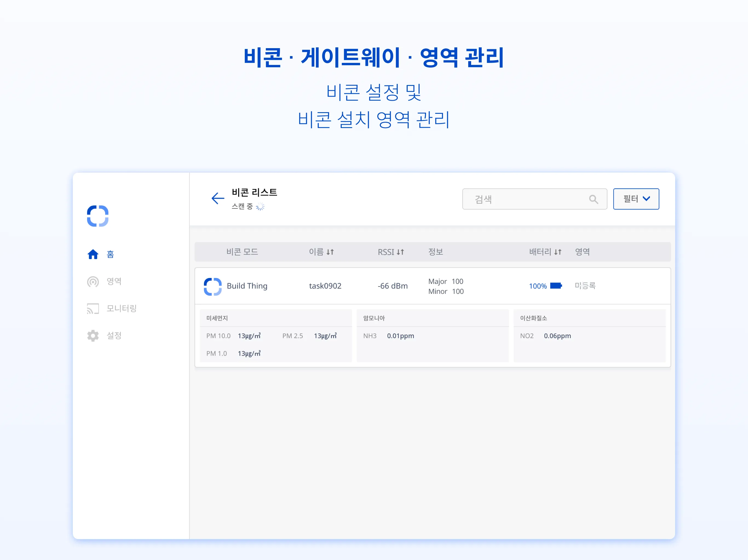Click the Minor 100 info value
Screen dimensions: 748x560
[x=446, y=291]
